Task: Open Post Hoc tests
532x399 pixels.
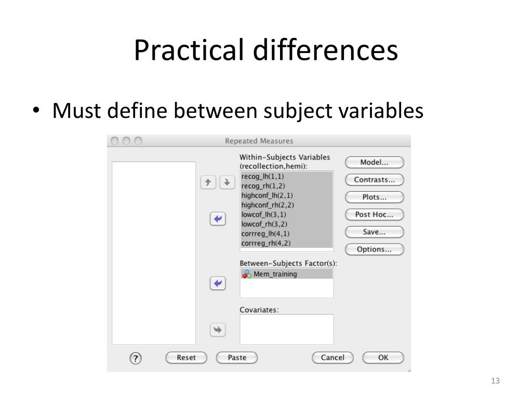Action: pos(374,215)
